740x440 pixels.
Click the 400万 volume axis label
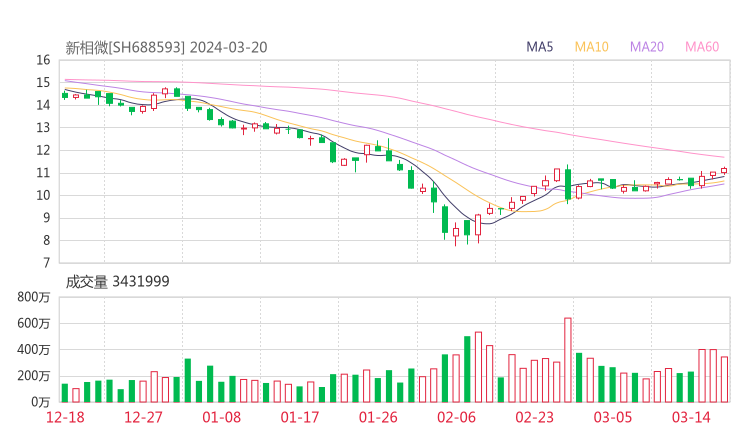[x=34, y=350]
